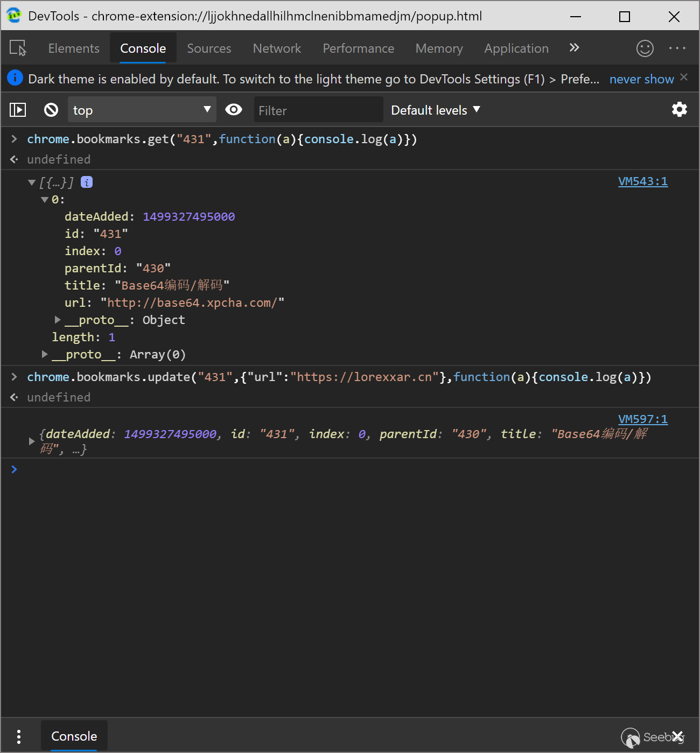700x753 pixels.
Task: Click into the Filter input field
Action: 318,110
